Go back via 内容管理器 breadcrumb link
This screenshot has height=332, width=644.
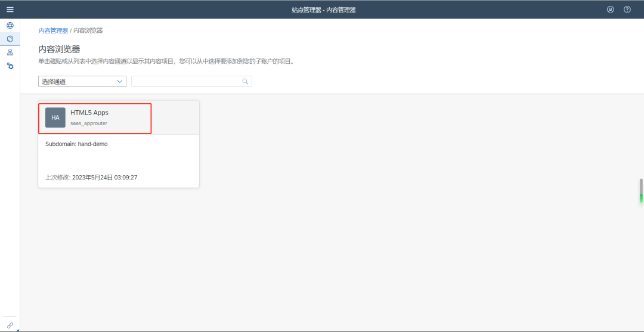(53, 31)
